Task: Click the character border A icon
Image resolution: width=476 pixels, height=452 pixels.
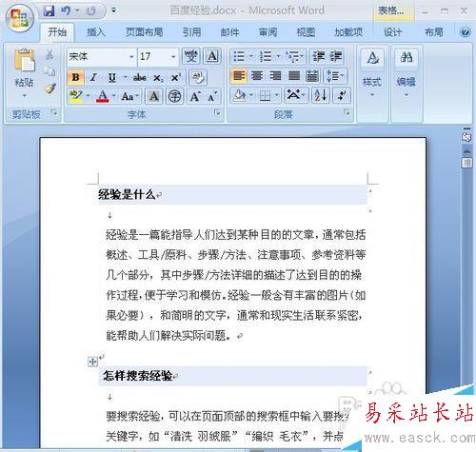Action: 212,57
